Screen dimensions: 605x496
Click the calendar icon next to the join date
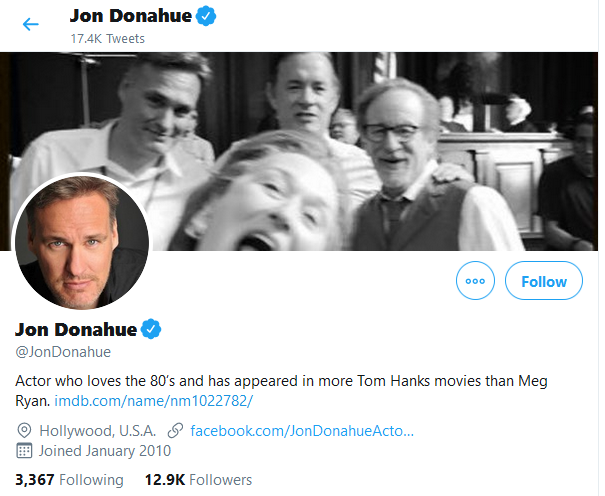point(24,450)
